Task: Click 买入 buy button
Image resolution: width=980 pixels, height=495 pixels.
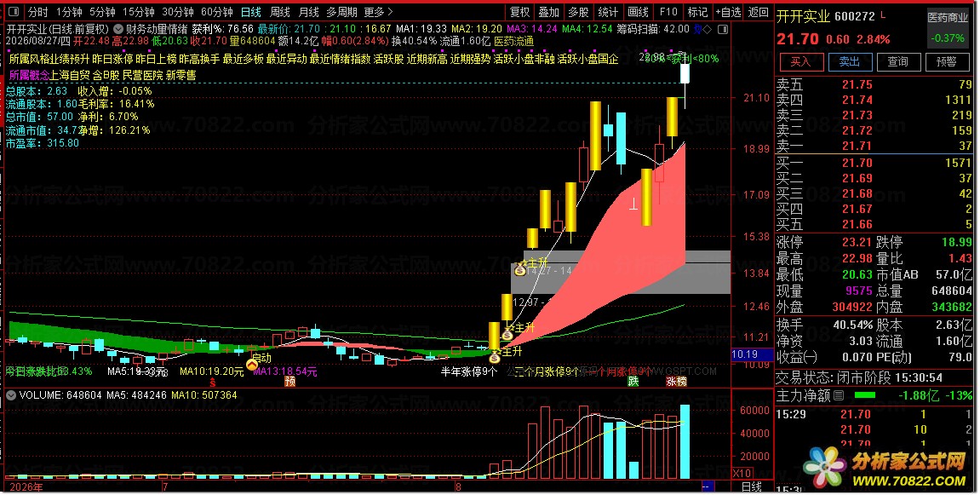Action: point(800,61)
